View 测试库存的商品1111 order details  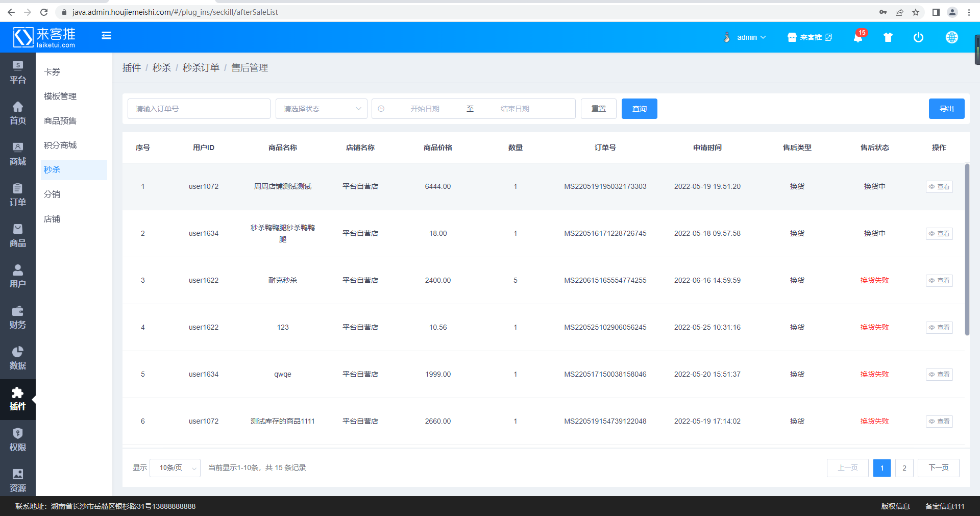(x=939, y=422)
